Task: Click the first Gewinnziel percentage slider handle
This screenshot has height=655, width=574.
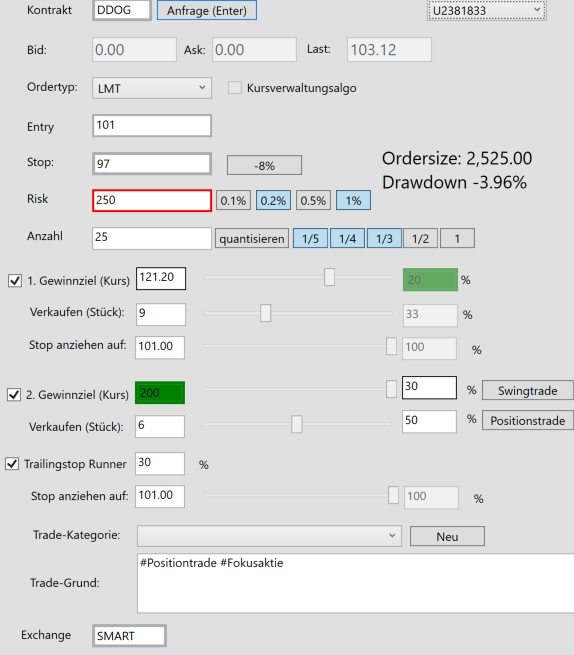Action: [x=329, y=277]
